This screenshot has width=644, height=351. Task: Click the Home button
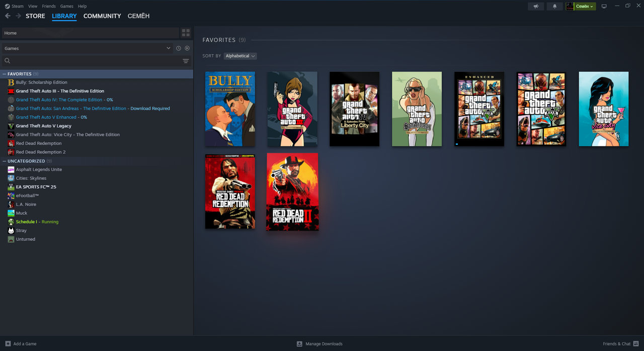(90, 33)
